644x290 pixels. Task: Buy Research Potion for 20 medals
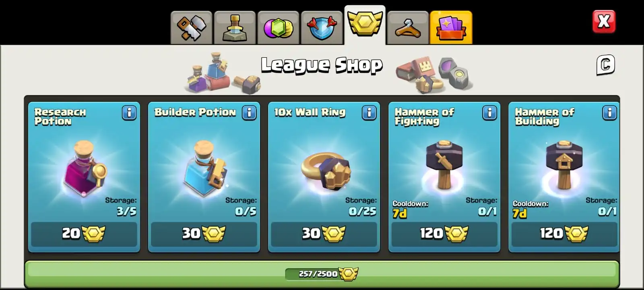coord(84,234)
